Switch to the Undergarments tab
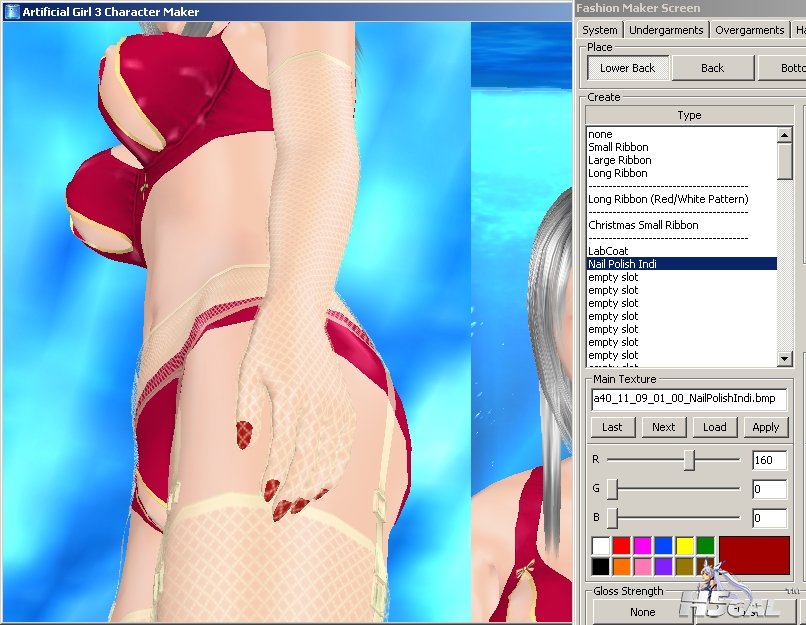This screenshot has height=625, width=806. click(665, 30)
